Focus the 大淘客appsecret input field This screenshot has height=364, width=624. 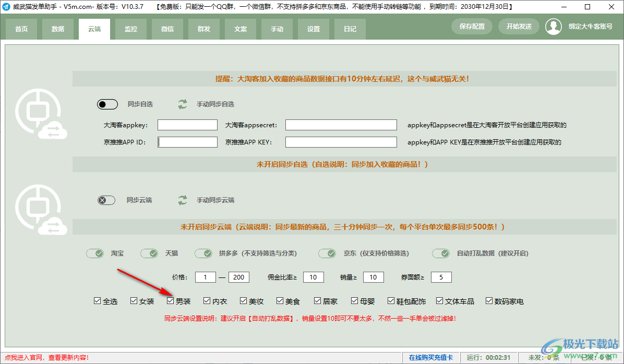[x=341, y=125]
